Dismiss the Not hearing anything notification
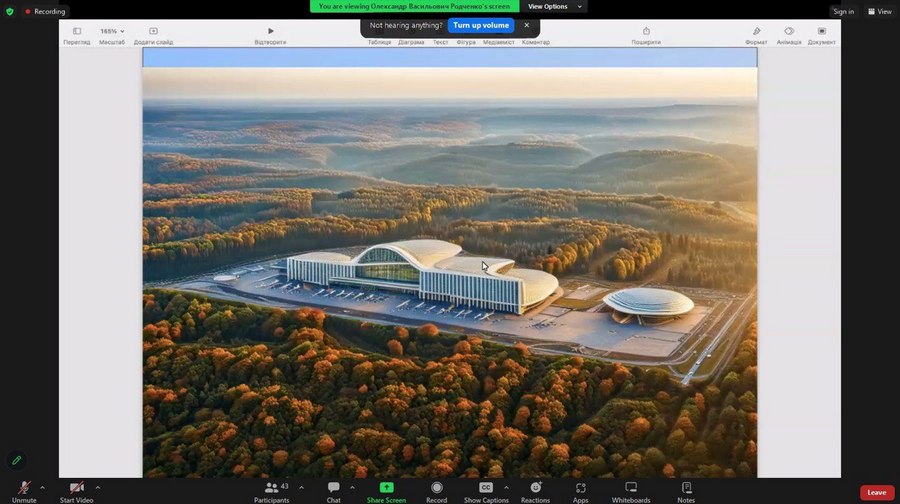Screen dimensions: 900x504 pyautogui.click(x=527, y=25)
